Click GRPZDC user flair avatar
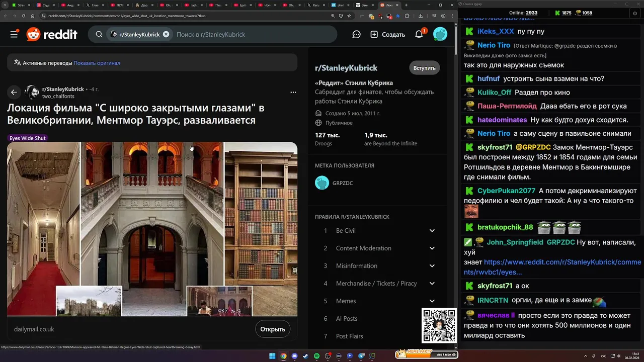Viewport: 644px width, 362px height. tap(322, 183)
